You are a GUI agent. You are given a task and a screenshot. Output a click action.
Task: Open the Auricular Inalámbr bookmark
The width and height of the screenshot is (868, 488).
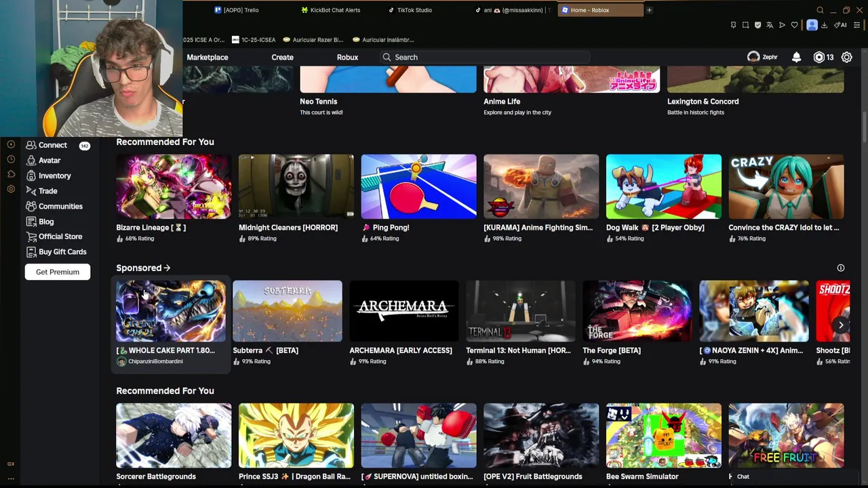click(383, 40)
